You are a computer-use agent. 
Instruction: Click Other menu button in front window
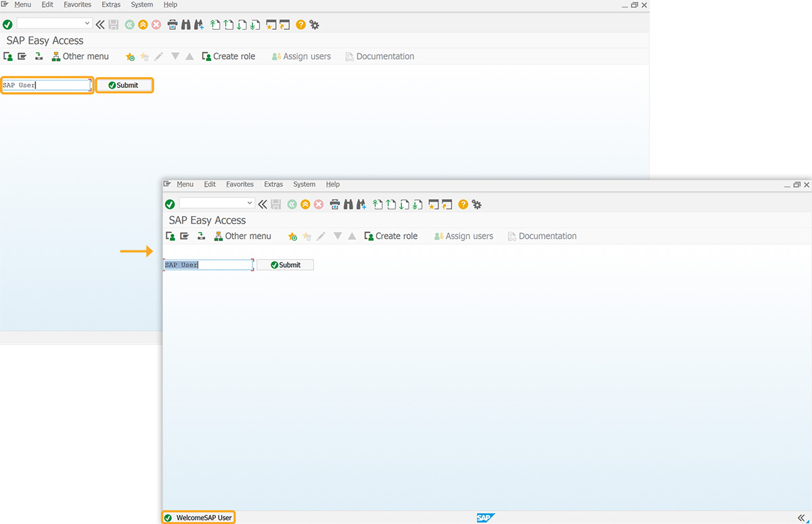(242, 236)
